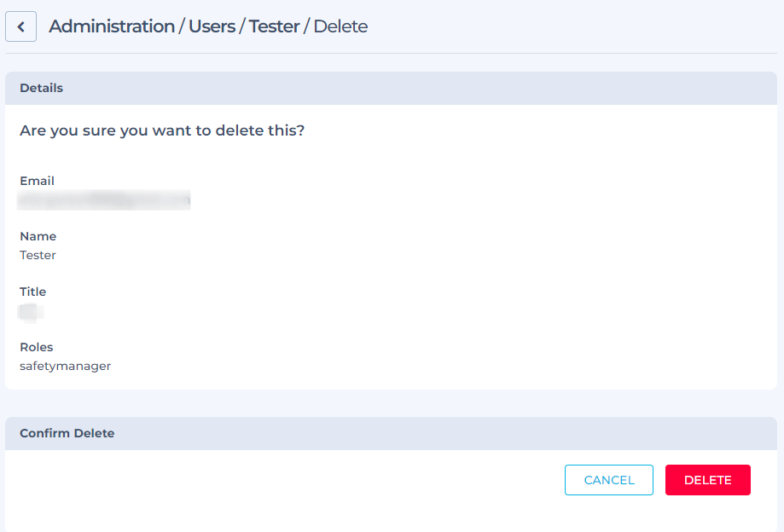The height and width of the screenshot is (532, 784).
Task: Go back using the chevron arrow button
Action: [20, 26]
